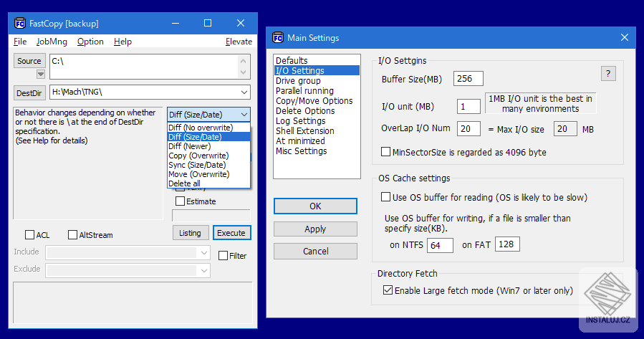
Task: Select highlighted Diff (Size/Date) list entry
Action: [x=208, y=137]
